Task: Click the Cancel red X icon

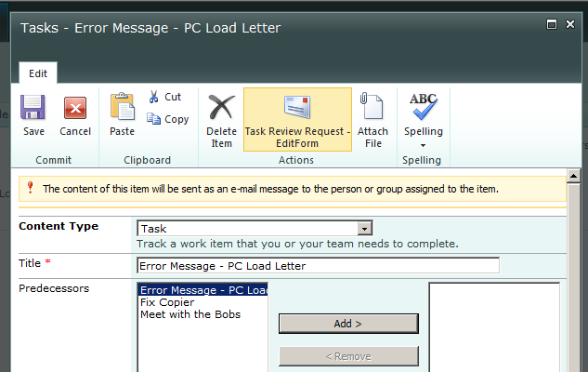Action: (x=75, y=109)
